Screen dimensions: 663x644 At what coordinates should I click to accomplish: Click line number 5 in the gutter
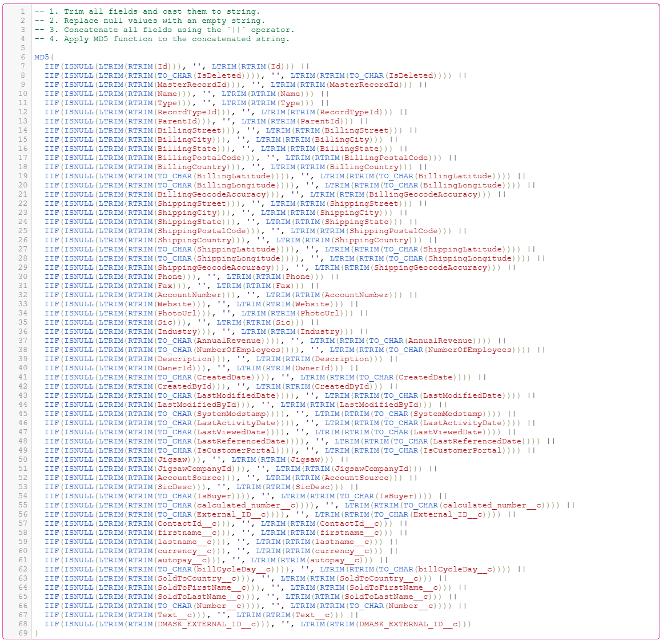(x=23, y=48)
